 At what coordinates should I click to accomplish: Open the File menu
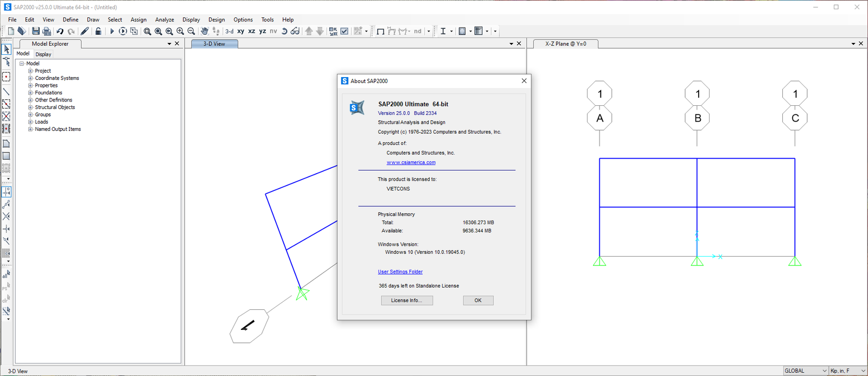tap(12, 20)
